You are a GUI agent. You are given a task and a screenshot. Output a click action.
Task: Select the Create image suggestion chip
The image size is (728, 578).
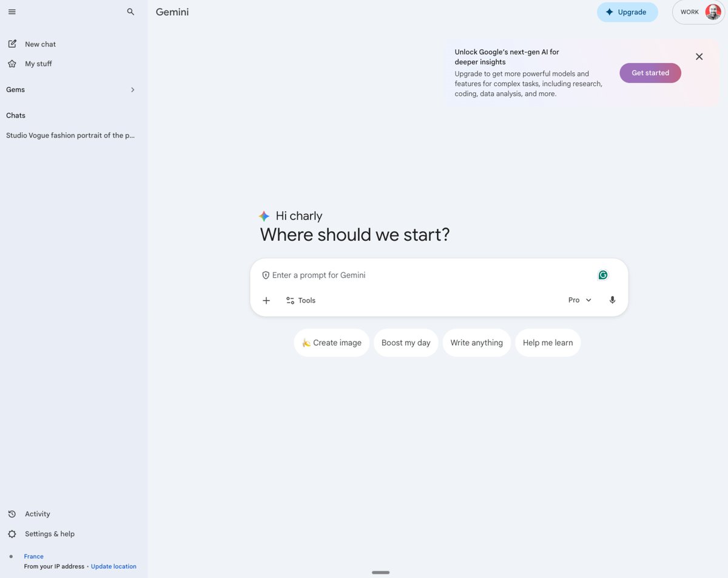tap(332, 343)
